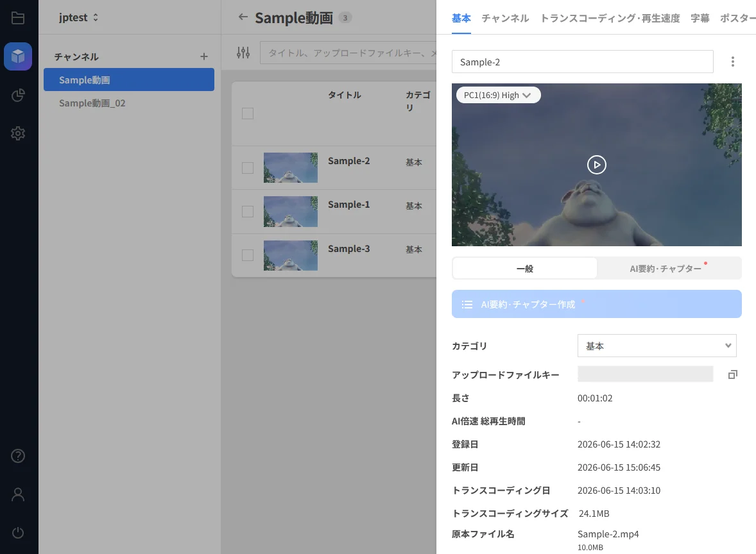Copy the upload file key
This screenshot has height=554, width=756.
pos(732,374)
